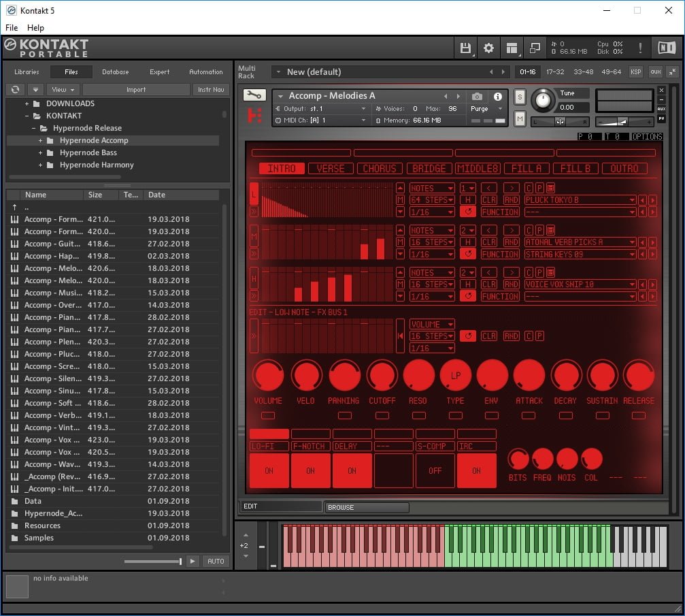Switch to Expert tab
The height and width of the screenshot is (616, 685).
(x=159, y=71)
